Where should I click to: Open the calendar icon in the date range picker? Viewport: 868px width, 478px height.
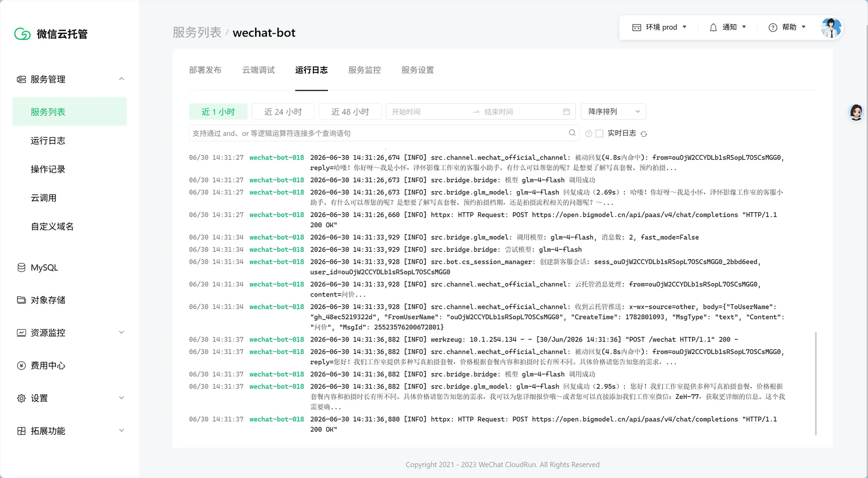pos(566,112)
